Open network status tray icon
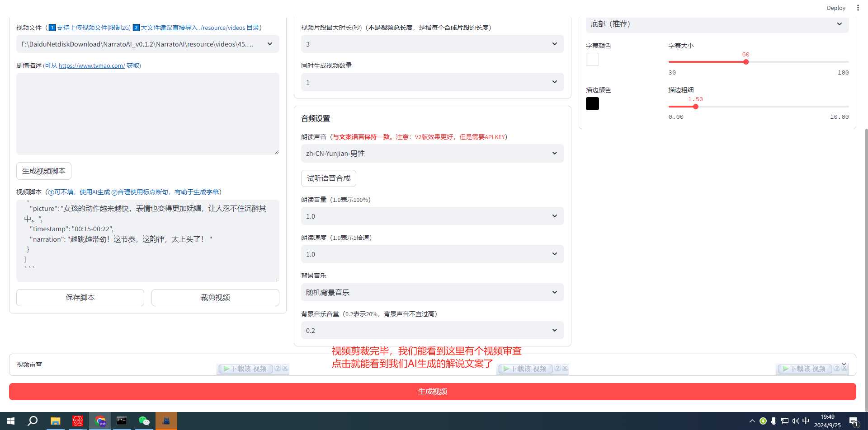 pos(785,421)
